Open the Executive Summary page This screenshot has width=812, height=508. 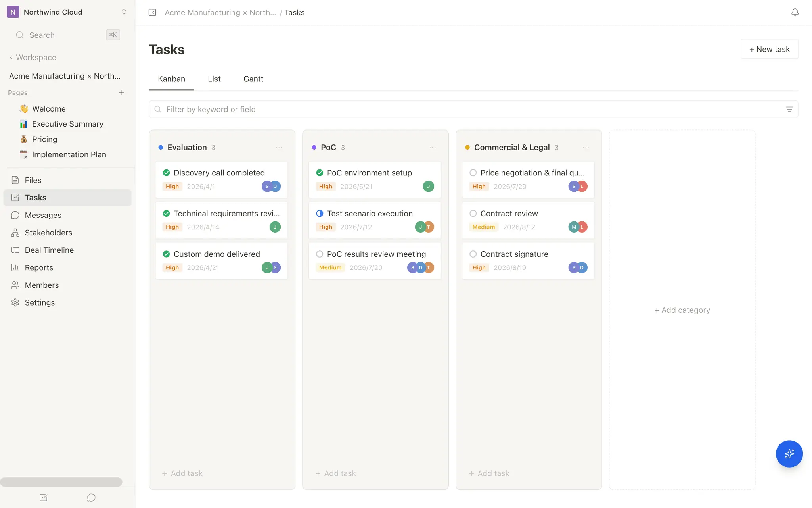67,124
